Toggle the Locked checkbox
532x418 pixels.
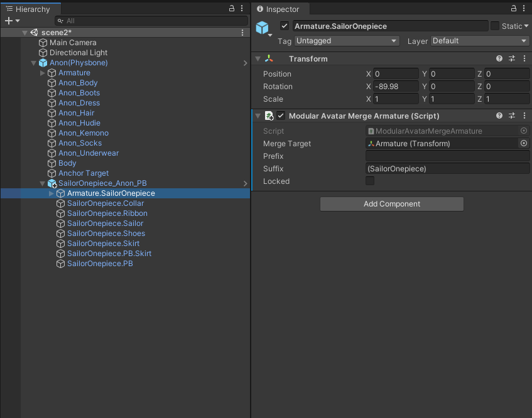pos(370,181)
